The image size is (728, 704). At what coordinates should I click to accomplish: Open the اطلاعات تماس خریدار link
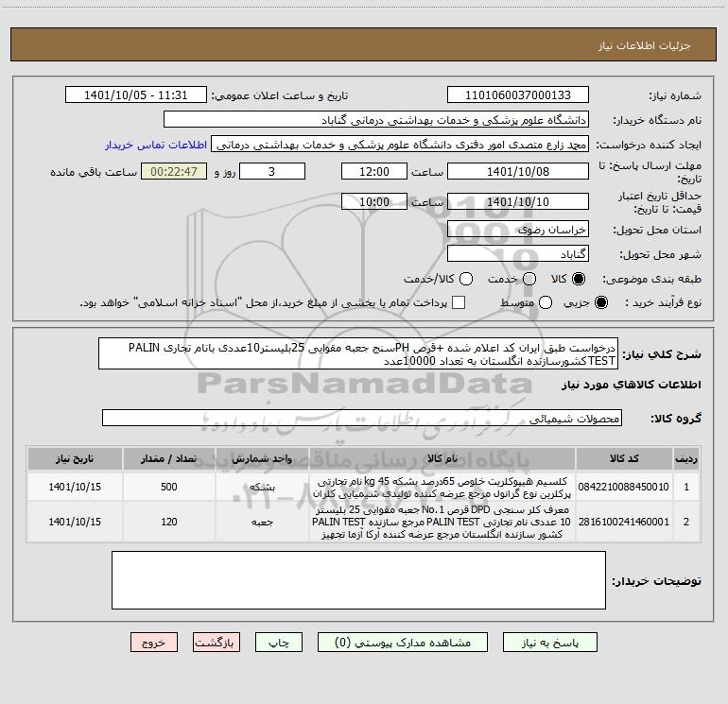click(156, 145)
